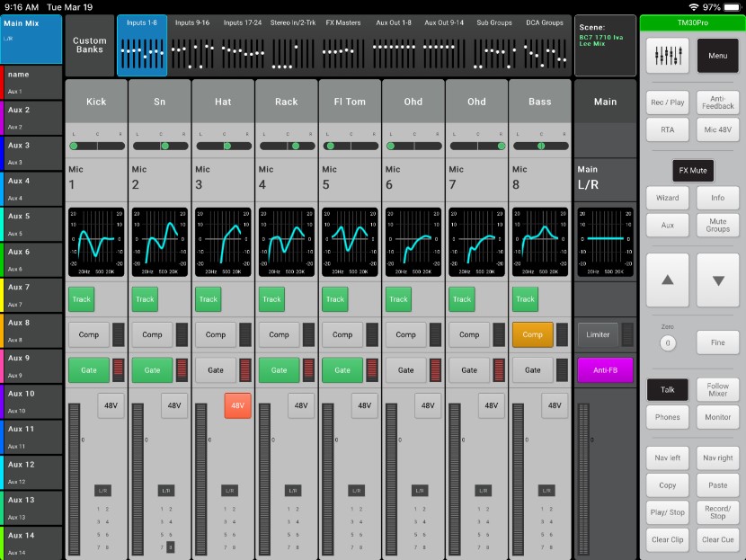Select the Sub Groups bank tab
Image resolution: width=746 pixels, height=560 pixels.
(494, 45)
